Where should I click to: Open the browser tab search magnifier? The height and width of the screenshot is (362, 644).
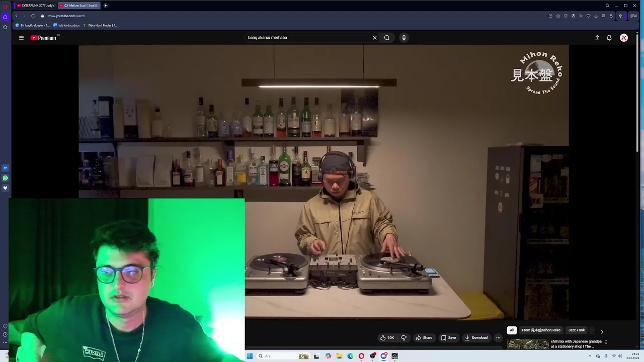[607, 6]
